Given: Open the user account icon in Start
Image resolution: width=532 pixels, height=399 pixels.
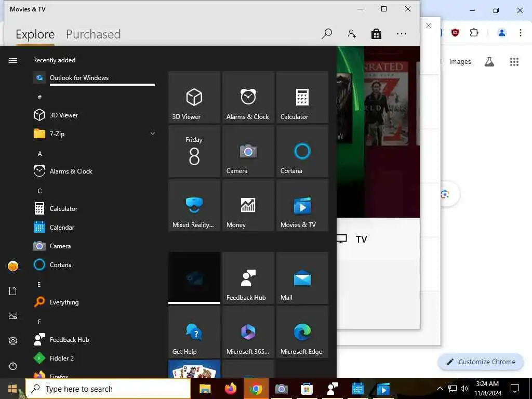Looking at the screenshot, I should (x=13, y=266).
